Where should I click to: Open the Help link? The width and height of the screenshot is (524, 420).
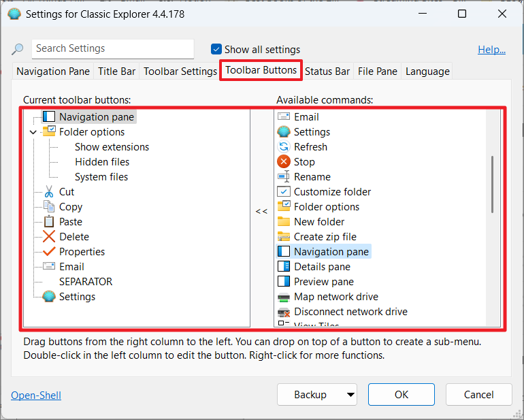tap(491, 50)
